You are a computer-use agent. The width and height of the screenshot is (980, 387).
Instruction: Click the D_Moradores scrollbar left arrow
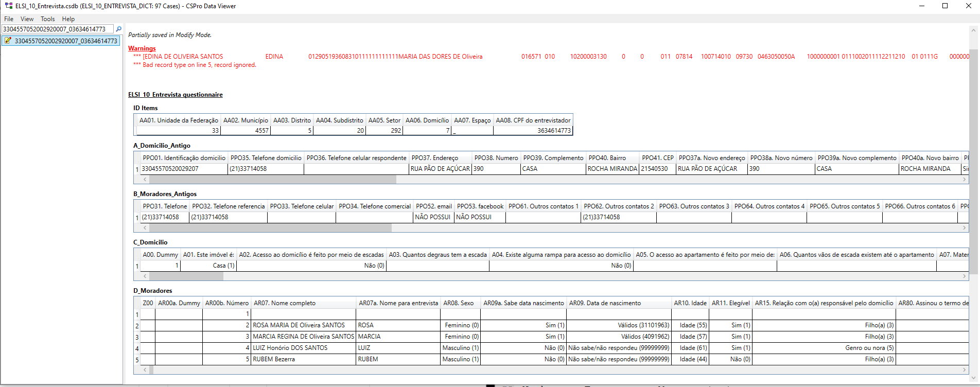(145, 370)
